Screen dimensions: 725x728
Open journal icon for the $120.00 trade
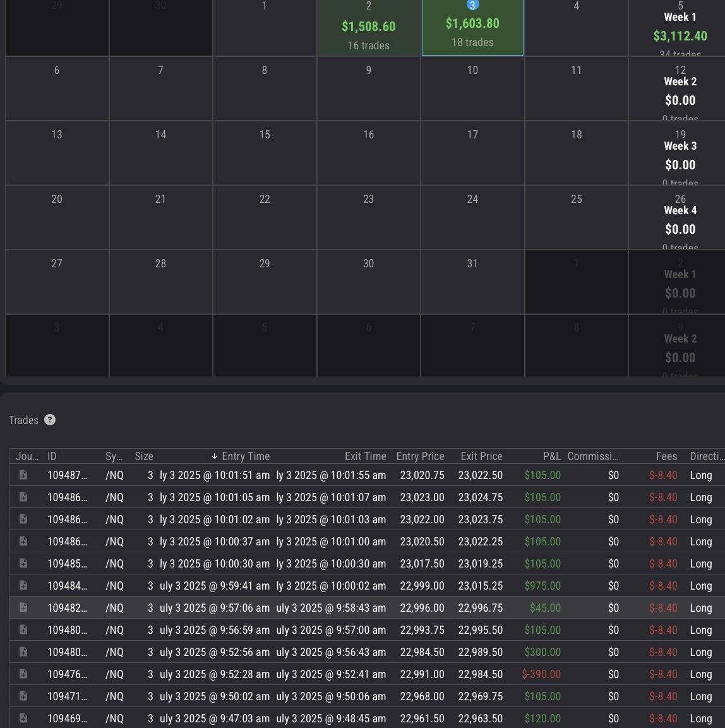[x=23, y=719]
